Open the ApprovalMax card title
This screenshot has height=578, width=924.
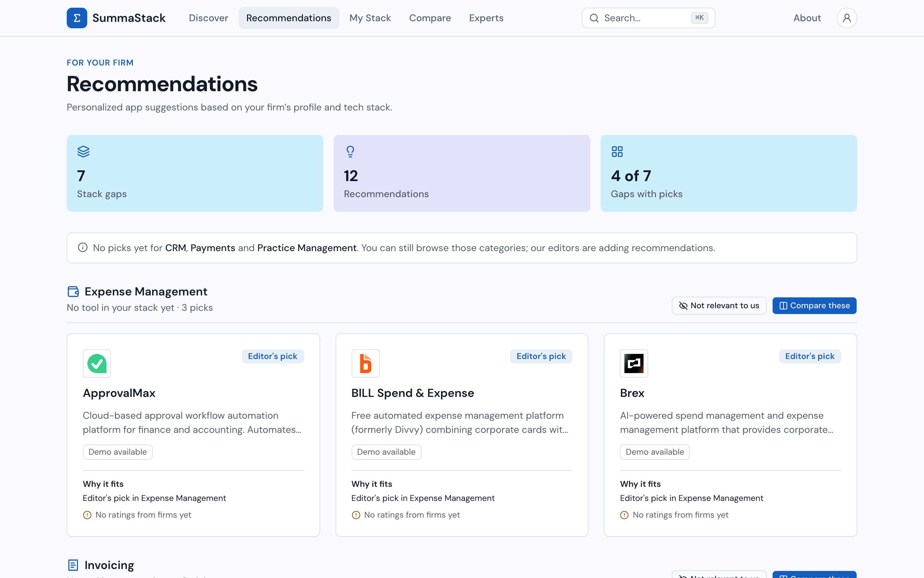[x=119, y=393]
